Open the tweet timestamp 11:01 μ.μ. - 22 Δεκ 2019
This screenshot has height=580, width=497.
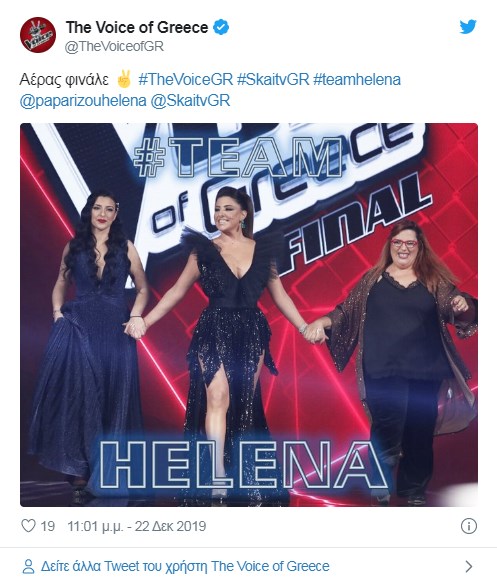coord(136,526)
